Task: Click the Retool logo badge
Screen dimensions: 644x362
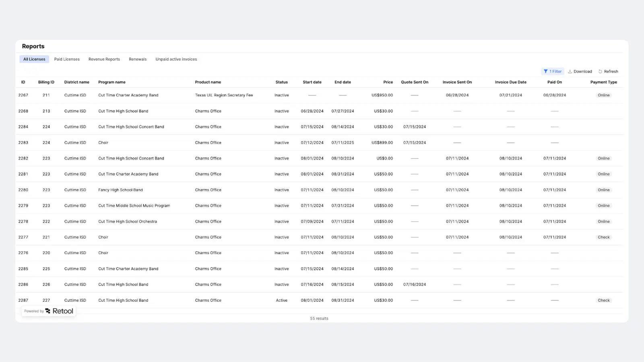Action: click(49, 311)
